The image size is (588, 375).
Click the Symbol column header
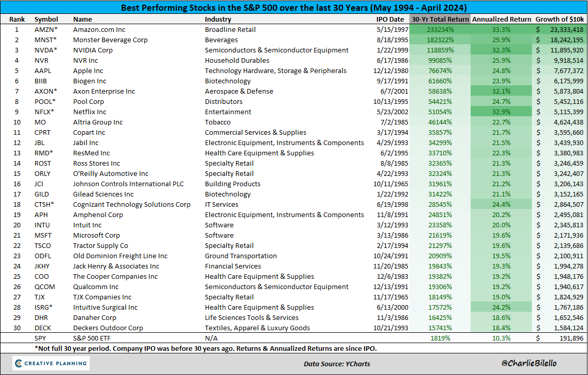click(x=46, y=19)
